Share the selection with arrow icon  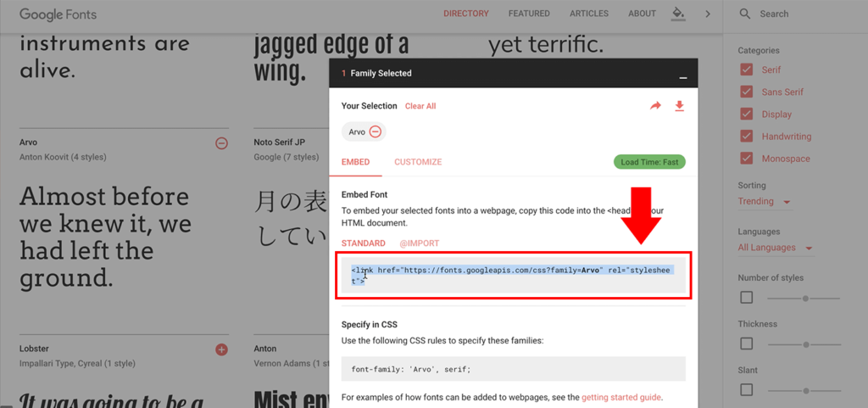pyautogui.click(x=655, y=106)
